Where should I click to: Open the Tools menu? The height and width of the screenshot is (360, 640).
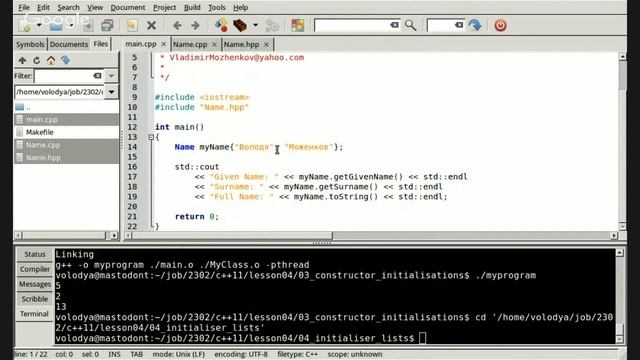(216, 7)
